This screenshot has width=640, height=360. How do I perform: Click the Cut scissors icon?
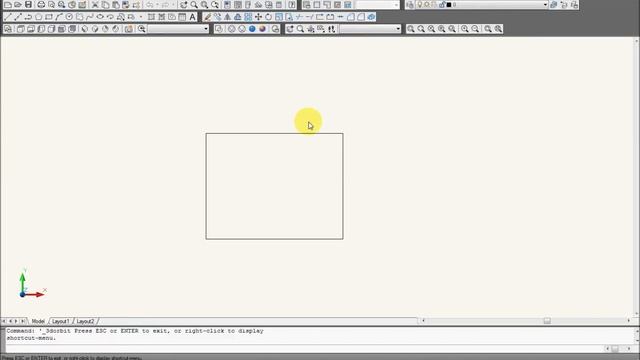point(95,5)
